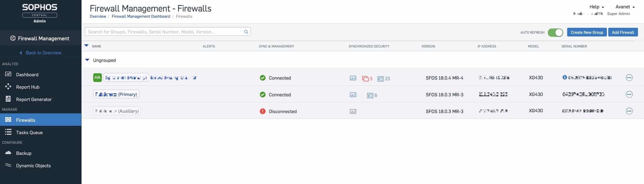Click the collapse-all arrow beside Name header
This screenshot has width=644, height=184.
(86, 46)
